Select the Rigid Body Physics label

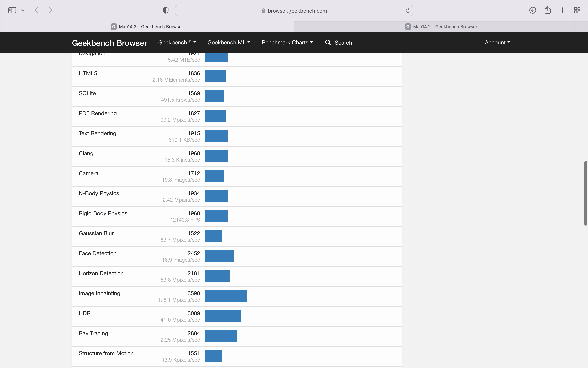tap(103, 213)
